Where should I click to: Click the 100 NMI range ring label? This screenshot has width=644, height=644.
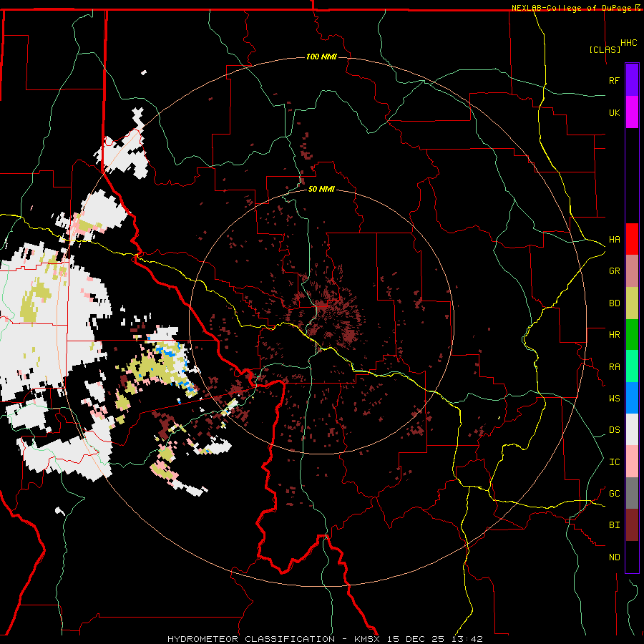[x=321, y=57]
